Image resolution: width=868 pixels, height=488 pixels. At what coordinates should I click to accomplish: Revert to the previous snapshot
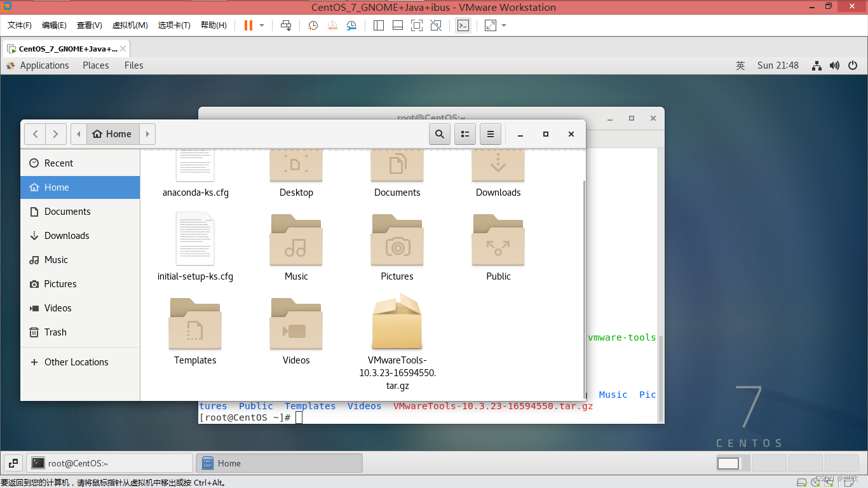point(332,25)
